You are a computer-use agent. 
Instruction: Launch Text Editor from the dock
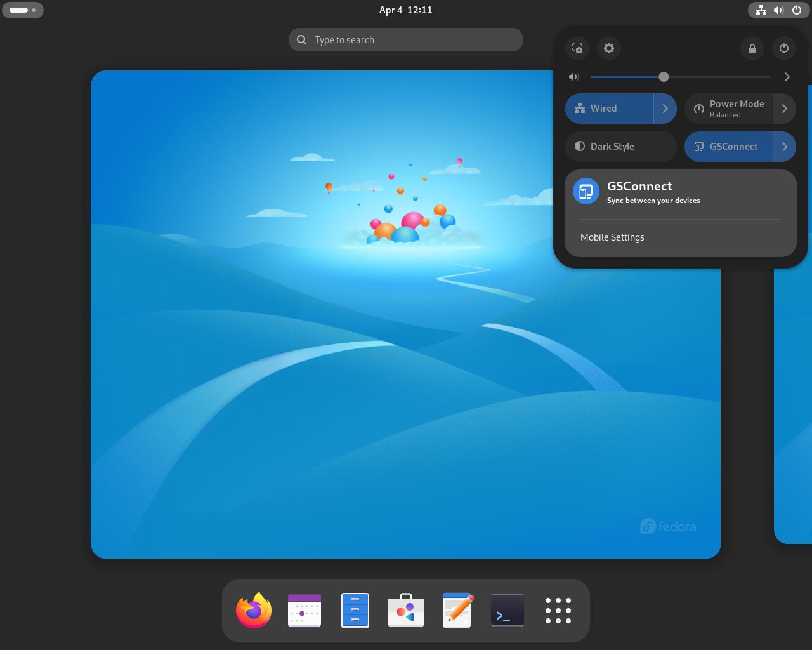click(x=457, y=610)
